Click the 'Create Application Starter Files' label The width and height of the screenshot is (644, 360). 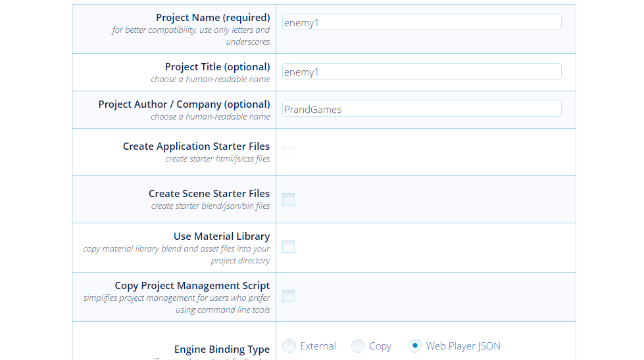[196, 146]
